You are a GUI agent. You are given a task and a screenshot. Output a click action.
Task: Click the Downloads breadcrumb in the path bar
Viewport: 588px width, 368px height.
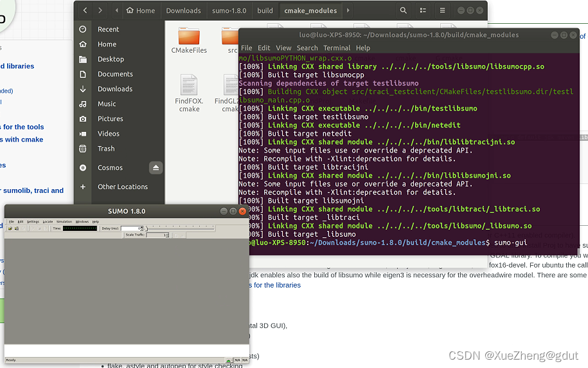(183, 10)
